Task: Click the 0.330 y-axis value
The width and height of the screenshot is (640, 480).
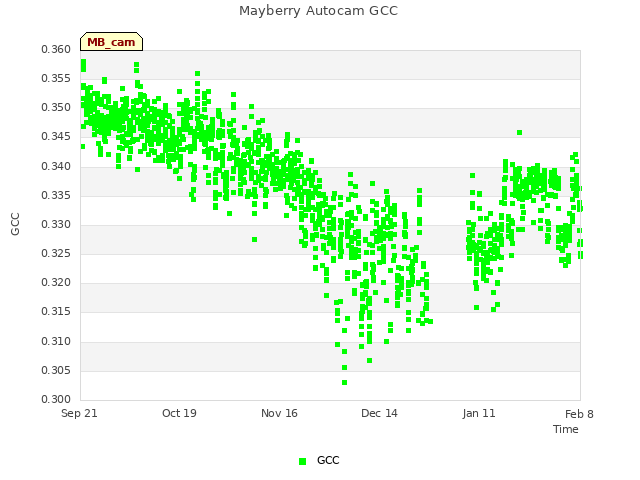Action: (x=56, y=224)
